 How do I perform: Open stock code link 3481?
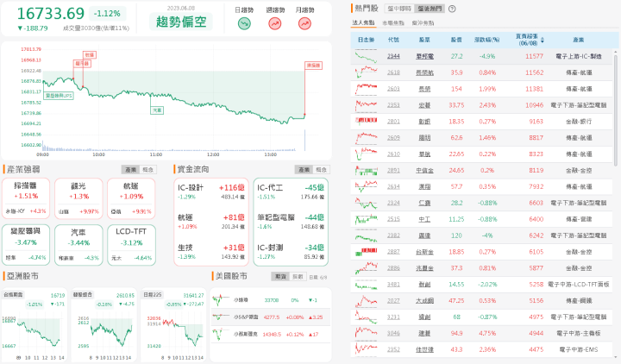click(393, 284)
